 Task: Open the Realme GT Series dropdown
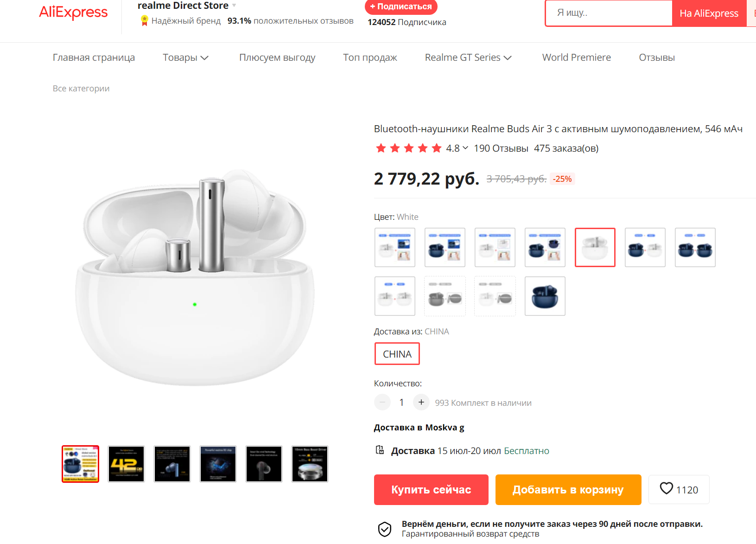click(x=468, y=58)
